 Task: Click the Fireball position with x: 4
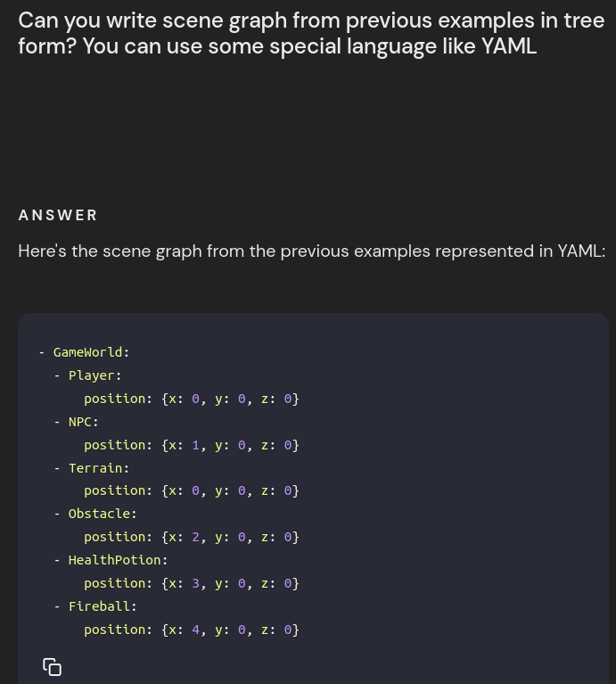click(192, 630)
